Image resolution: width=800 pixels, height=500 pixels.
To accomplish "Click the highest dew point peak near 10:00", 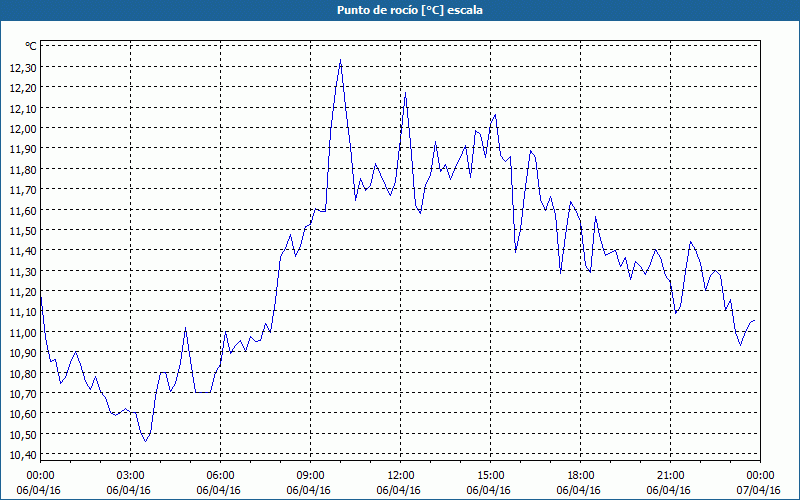I will 340,60.
